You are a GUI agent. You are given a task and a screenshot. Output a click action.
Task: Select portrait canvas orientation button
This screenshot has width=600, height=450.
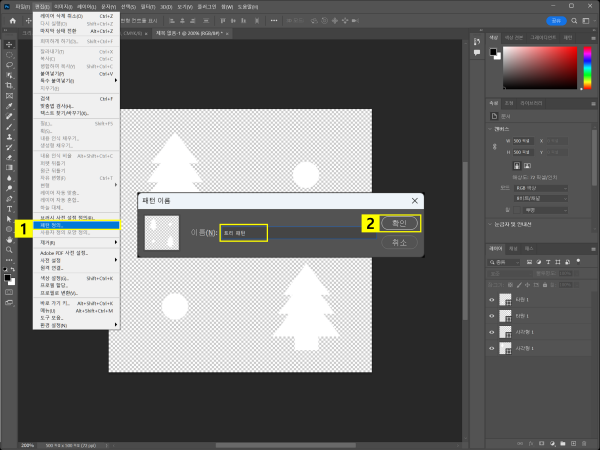[x=517, y=166]
